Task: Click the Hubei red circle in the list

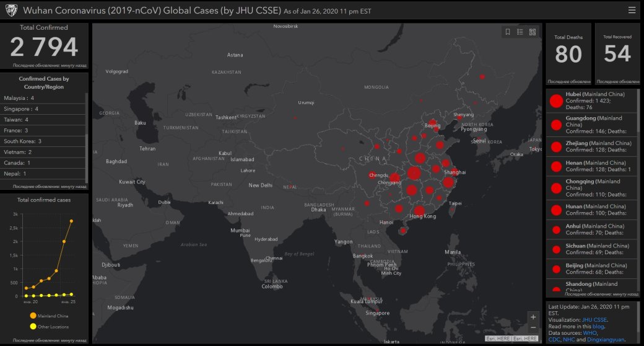Action: pos(556,101)
